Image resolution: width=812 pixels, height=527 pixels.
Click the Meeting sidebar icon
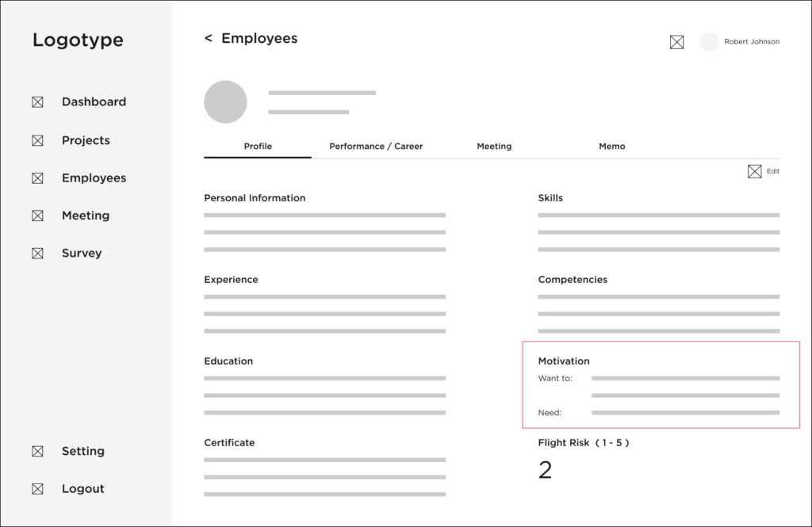(37, 216)
